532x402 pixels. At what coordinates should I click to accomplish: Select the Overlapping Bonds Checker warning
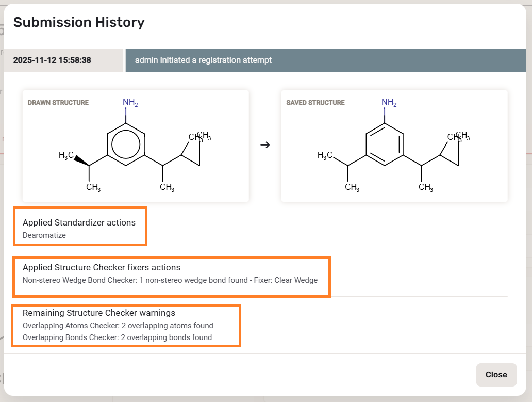pos(117,337)
